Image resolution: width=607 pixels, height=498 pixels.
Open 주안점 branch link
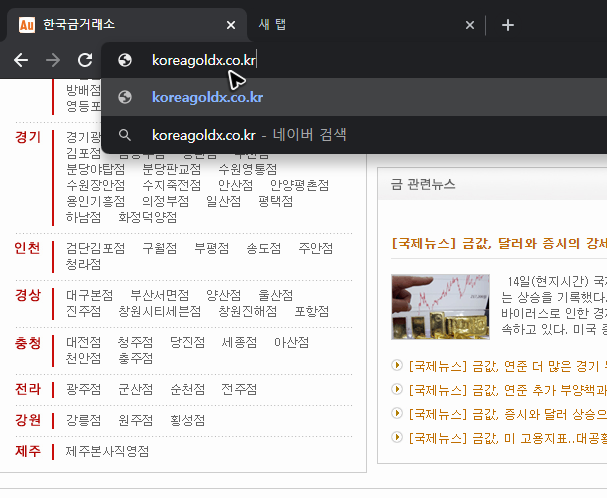click(316, 248)
